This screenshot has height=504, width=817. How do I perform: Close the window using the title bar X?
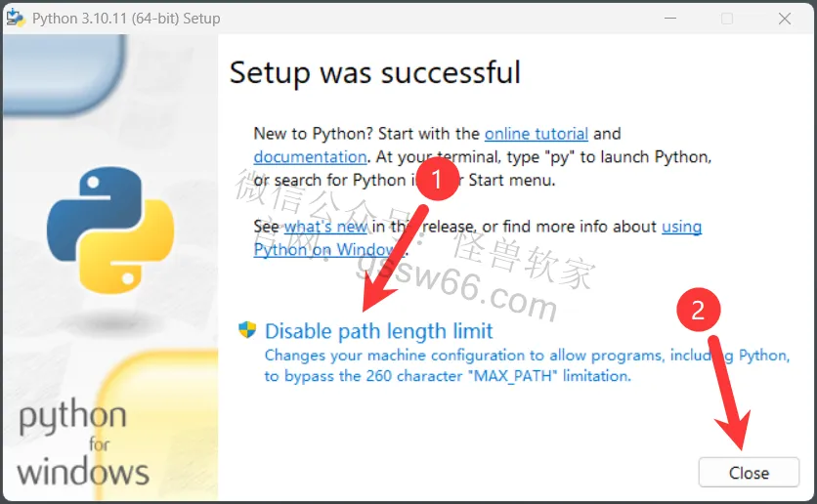(784, 19)
